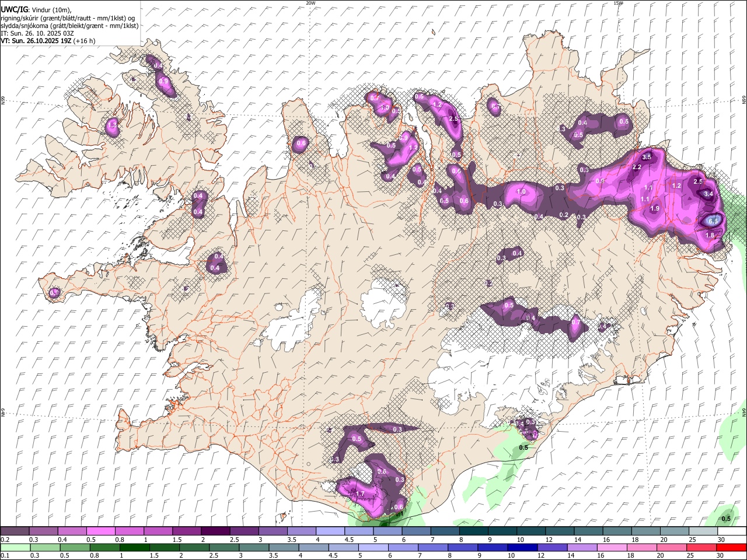Select the bright pink snow swatch between 0.5 and 0.8
The image size is (747, 560).
click(100, 531)
